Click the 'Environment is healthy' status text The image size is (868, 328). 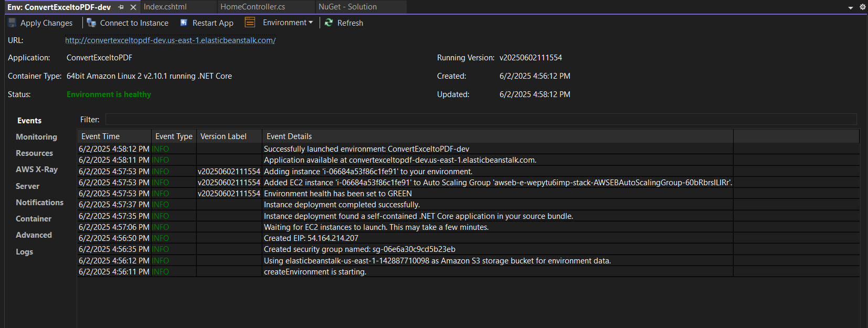pyautogui.click(x=109, y=94)
